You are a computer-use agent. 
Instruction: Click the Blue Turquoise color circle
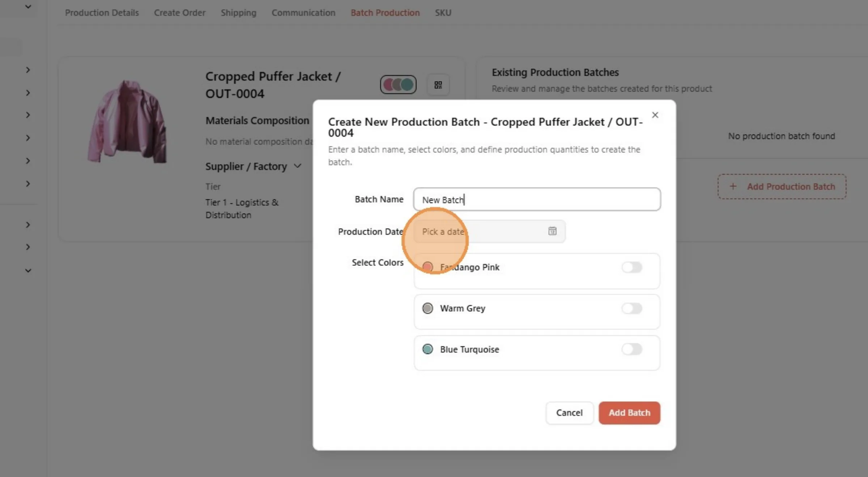click(427, 349)
